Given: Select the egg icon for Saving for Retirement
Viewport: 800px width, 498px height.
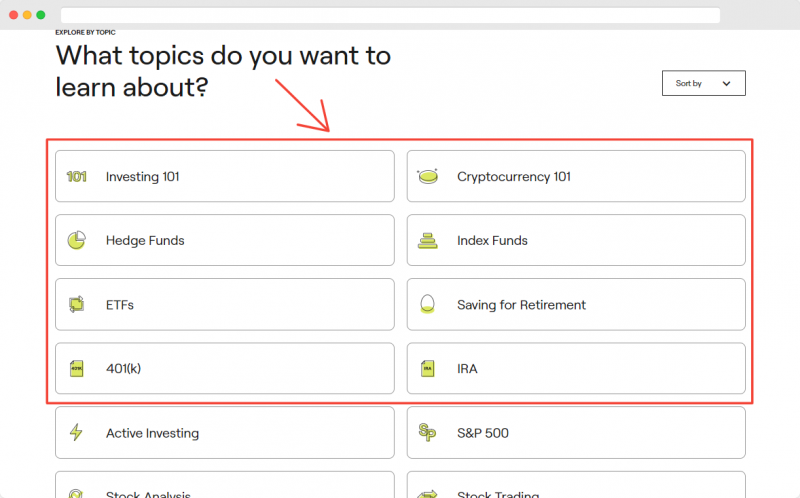Looking at the screenshot, I should tap(428, 304).
